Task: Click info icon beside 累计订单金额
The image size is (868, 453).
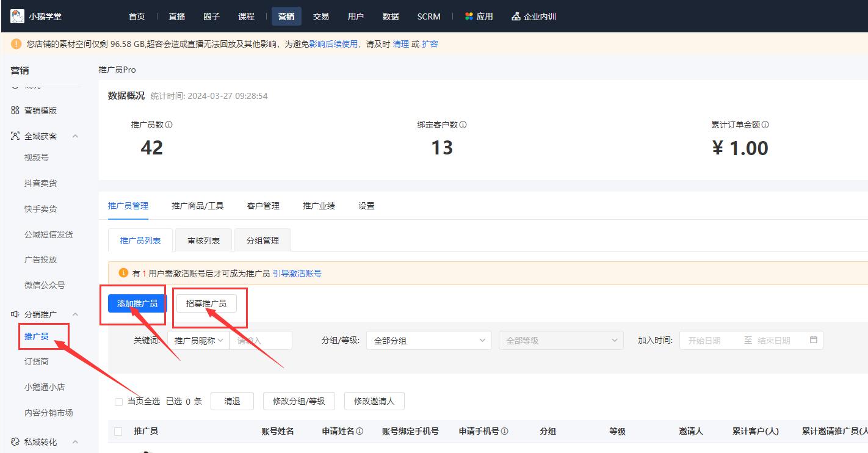Action: [765, 125]
